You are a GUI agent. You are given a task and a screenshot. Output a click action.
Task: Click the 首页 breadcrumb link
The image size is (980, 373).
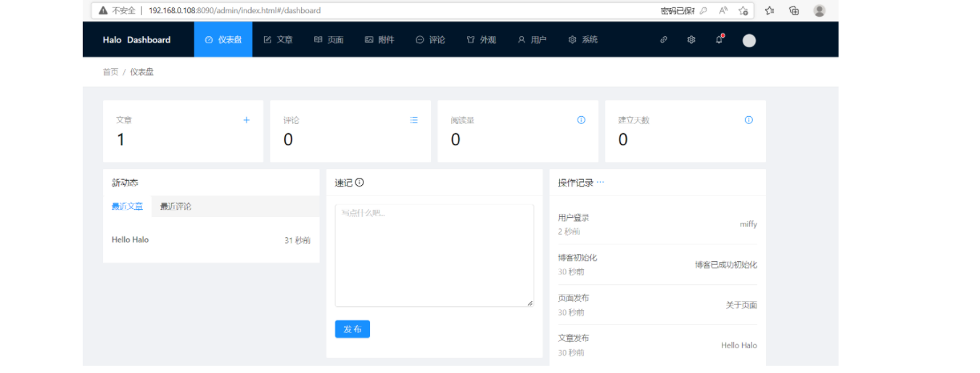[x=110, y=72]
